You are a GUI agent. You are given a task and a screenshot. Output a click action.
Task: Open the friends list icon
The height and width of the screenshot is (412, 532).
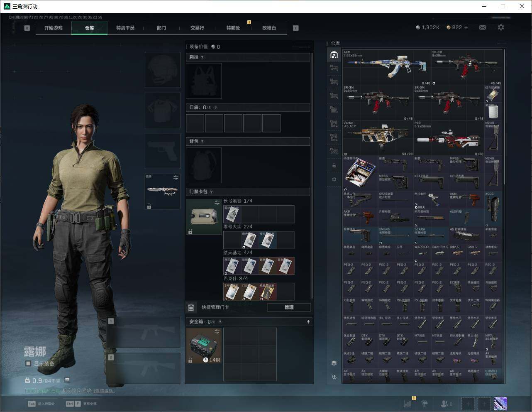point(446,403)
